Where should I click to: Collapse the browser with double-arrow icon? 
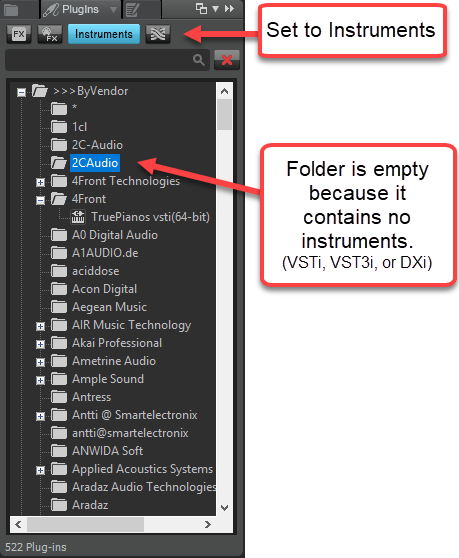click(x=230, y=8)
